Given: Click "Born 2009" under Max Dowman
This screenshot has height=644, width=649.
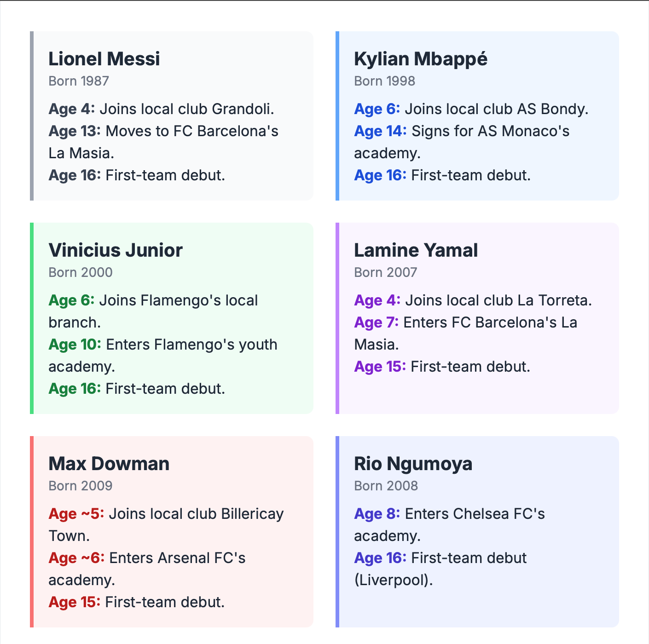Looking at the screenshot, I should pos(81,486).
